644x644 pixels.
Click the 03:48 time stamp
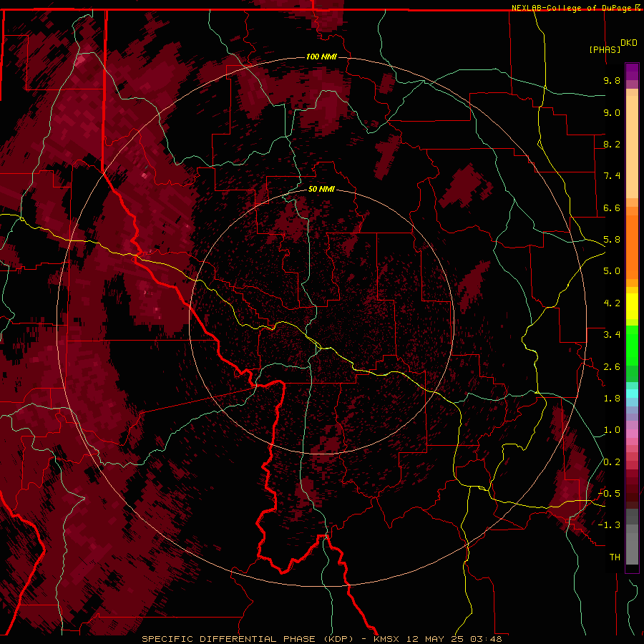point(487,639)
